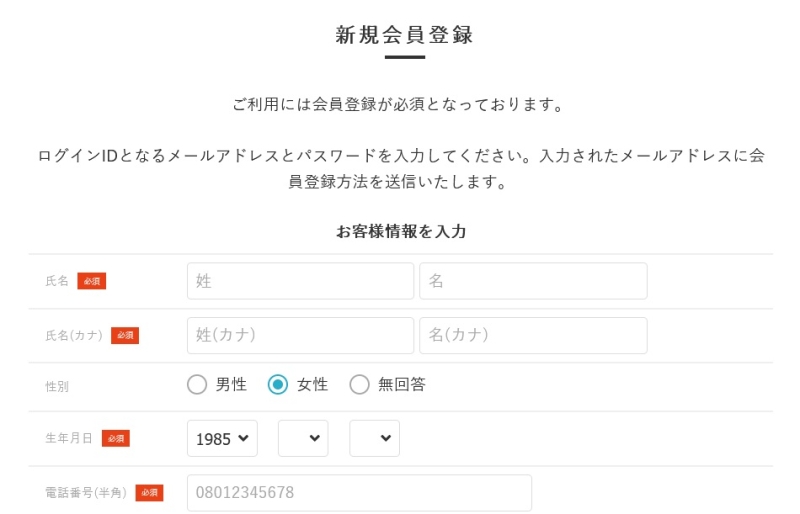The width and height of the screenshot is (800, 514).
Task: Click the 必須 badge beside 電話番号(半角)
Action: tap(150, 492)
